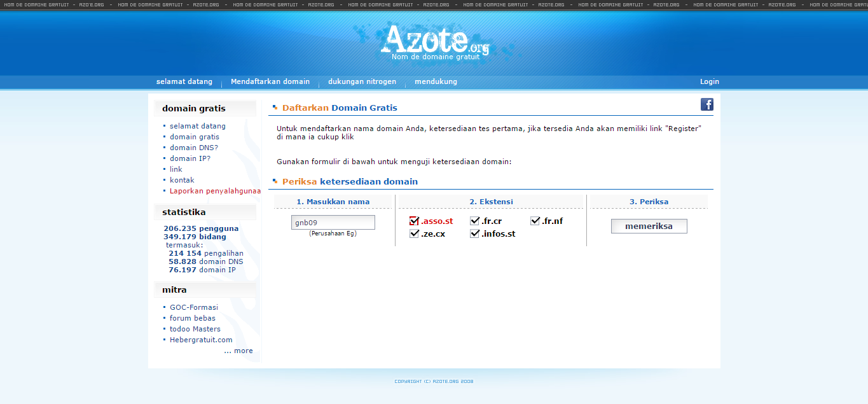Click the '58.828 domain DNS' statistic

[206, 261]
